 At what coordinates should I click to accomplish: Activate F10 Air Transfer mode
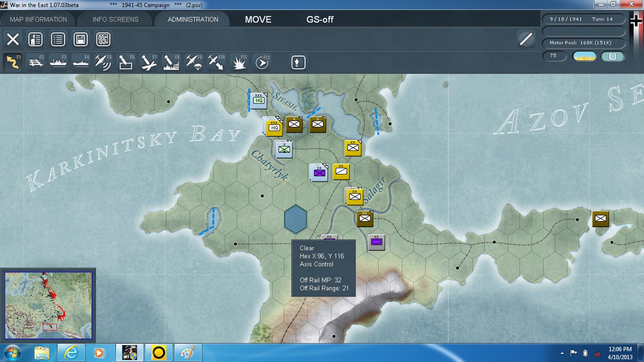pyautogui.click(x=217, y=62)
